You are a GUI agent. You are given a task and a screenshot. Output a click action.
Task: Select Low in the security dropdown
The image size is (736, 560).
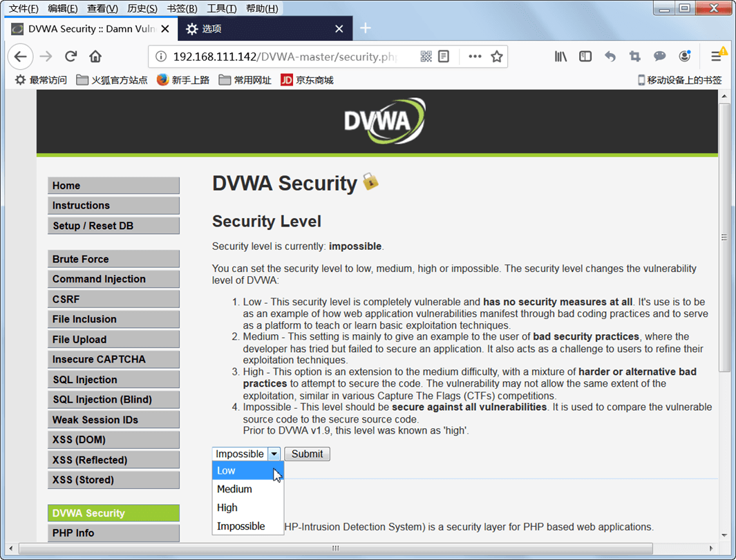(248, 470)
